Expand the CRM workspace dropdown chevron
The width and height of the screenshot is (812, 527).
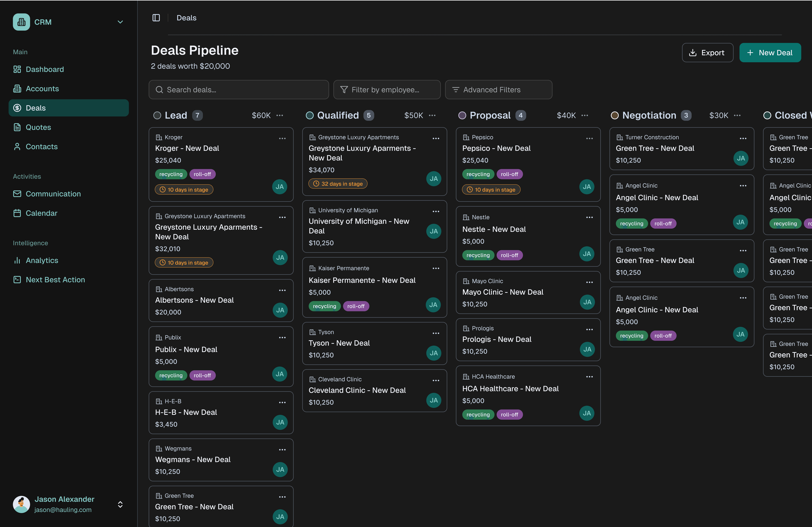tap(120, 22)
